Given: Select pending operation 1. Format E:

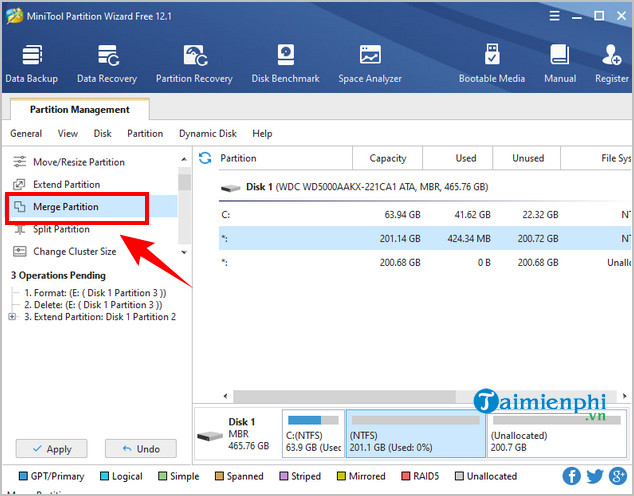Looking at the screenshot, I should [95, 293].
